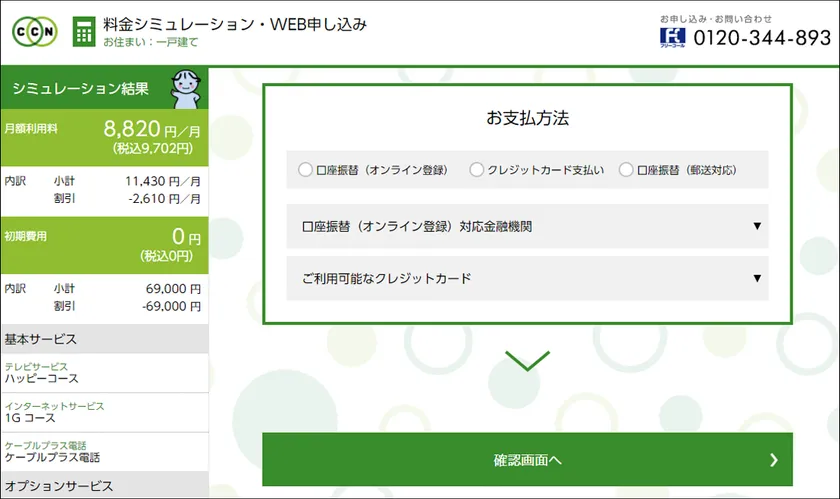840x499 pixels.
Task: Click the arrow on 確認画面へ button
Action: pos(774,460)
